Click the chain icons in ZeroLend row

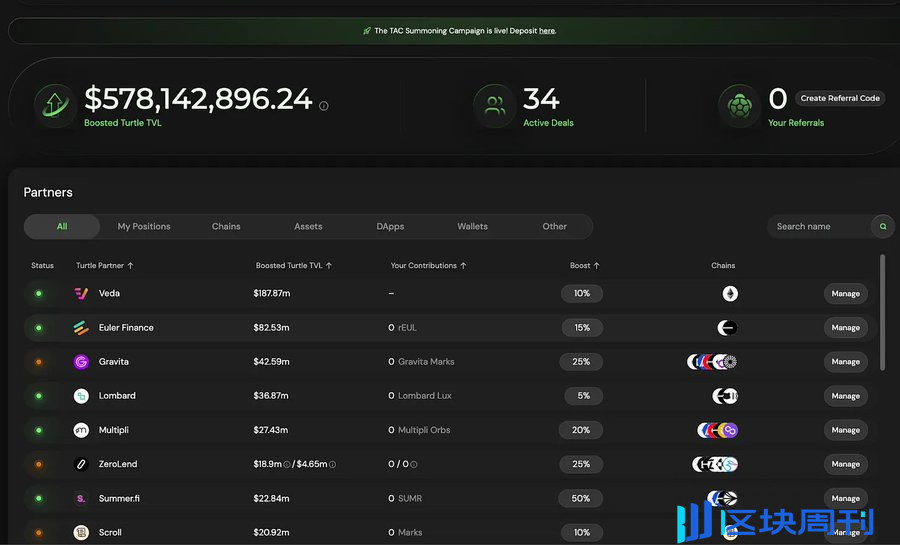(x=715, y=464)
